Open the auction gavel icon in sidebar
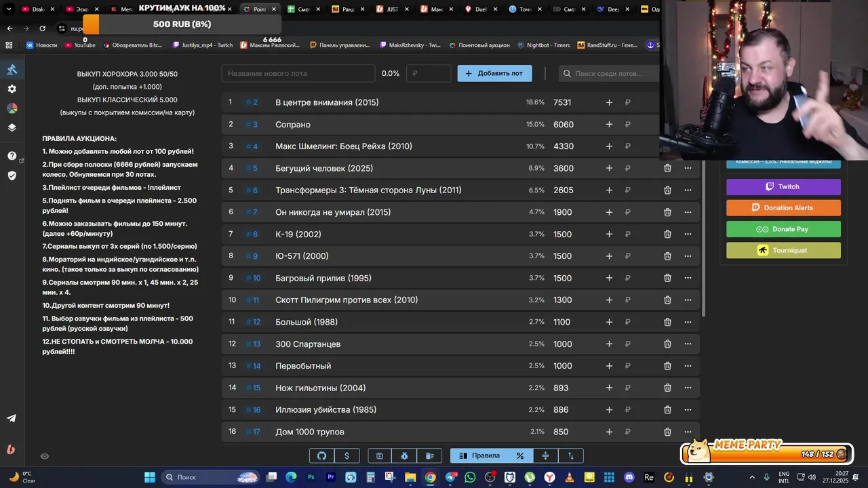 [x=12, y=69]
